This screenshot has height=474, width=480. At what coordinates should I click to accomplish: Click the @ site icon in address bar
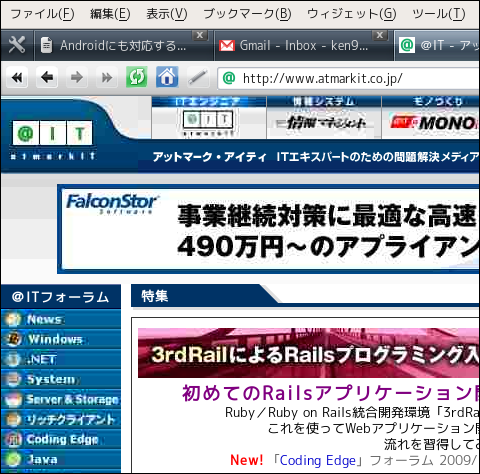click(229, 78)
